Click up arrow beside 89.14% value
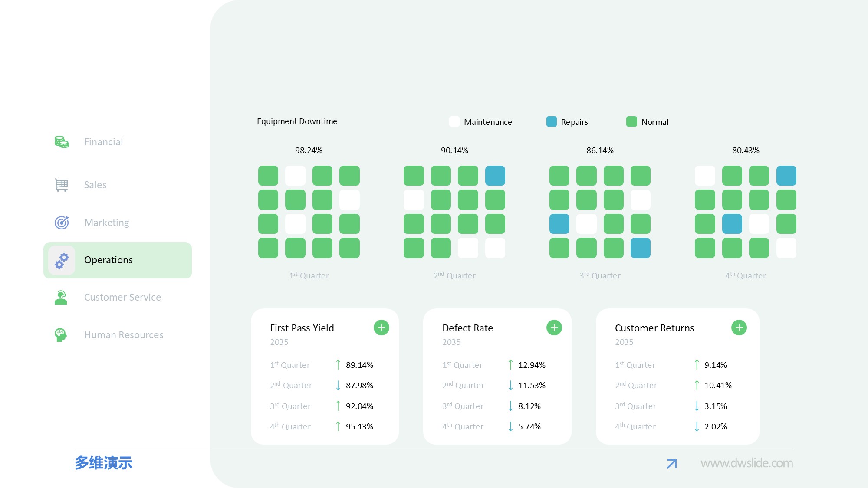This screenshot has width=868, height=488. [338, 365]
